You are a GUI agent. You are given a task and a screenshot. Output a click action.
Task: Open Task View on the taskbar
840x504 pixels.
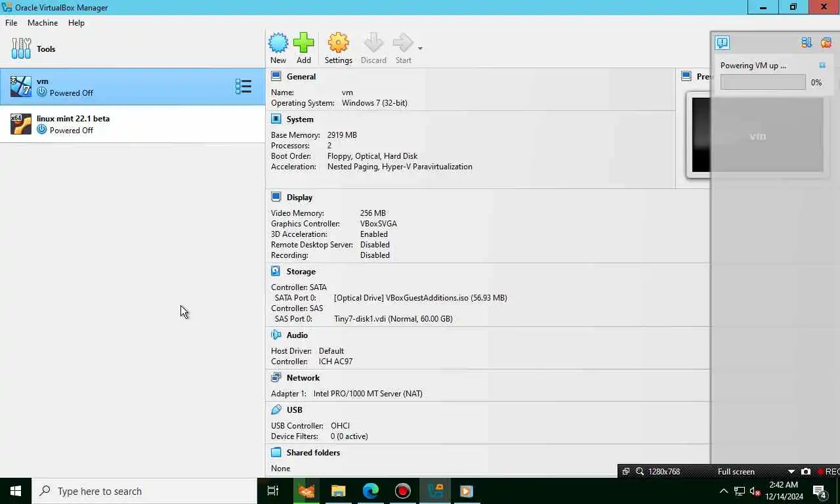point(273,491)
